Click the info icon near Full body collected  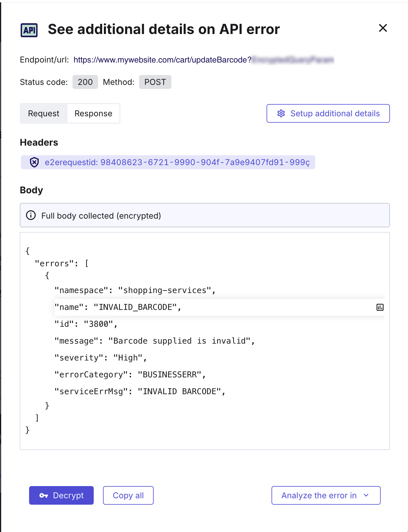[x=31, y=215]
